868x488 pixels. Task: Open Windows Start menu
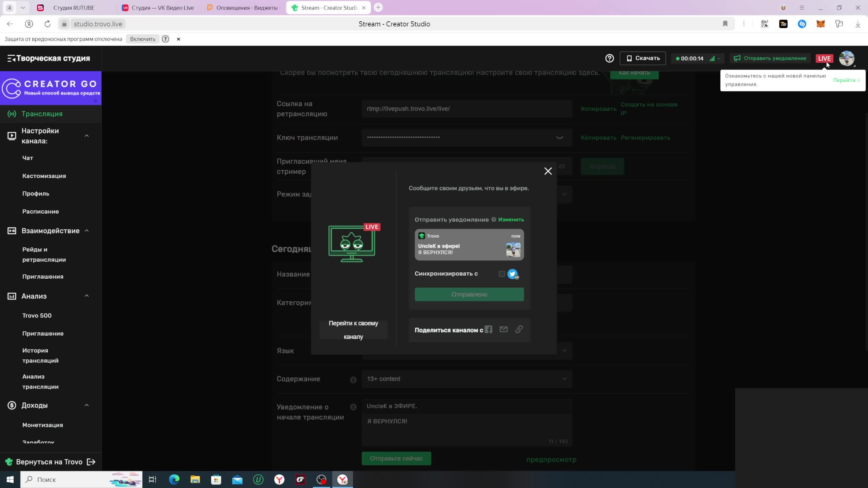click(x=10, y=480)
